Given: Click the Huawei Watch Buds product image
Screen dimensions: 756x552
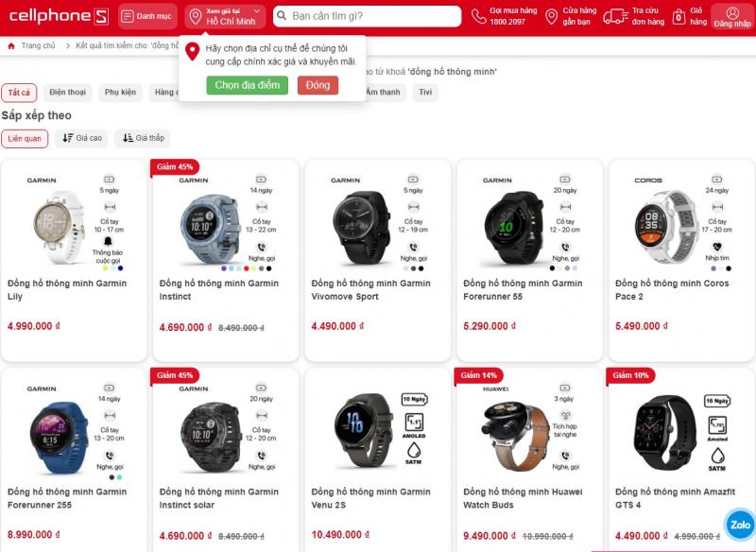Looking at the screenshot, I should (x=516, y=437).
